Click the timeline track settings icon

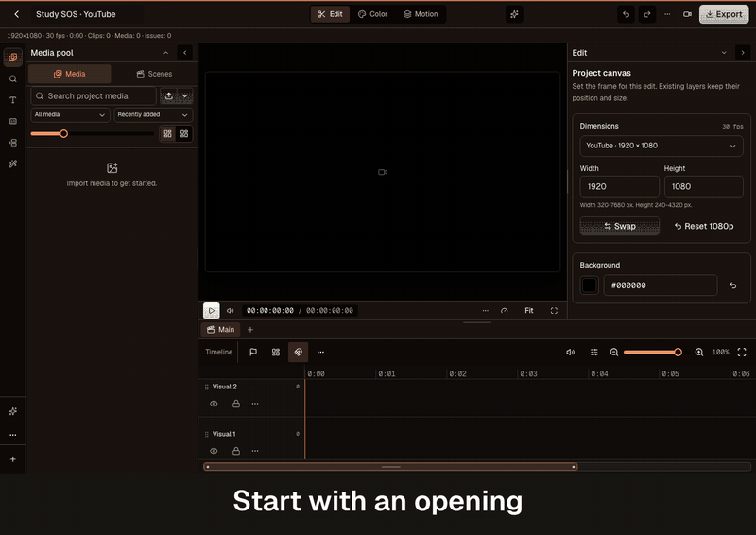[x=594, y=353]
